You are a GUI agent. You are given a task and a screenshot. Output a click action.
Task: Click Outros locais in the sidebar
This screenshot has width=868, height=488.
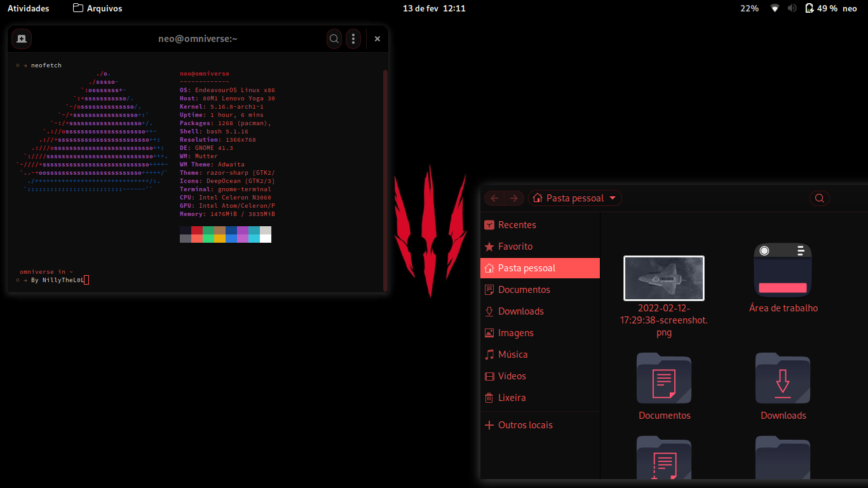540,425
